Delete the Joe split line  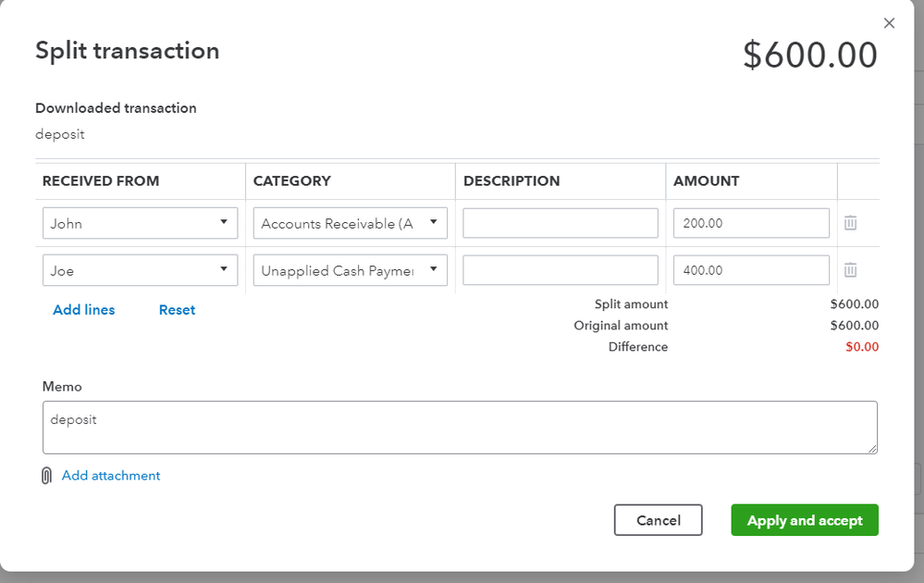pyautogui.click(x=850, y=270)
